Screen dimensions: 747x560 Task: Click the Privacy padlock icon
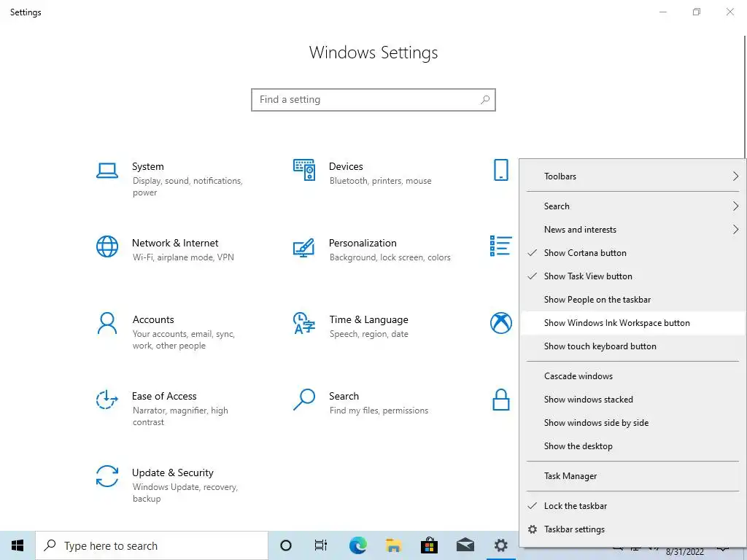(x=500, y=400)
